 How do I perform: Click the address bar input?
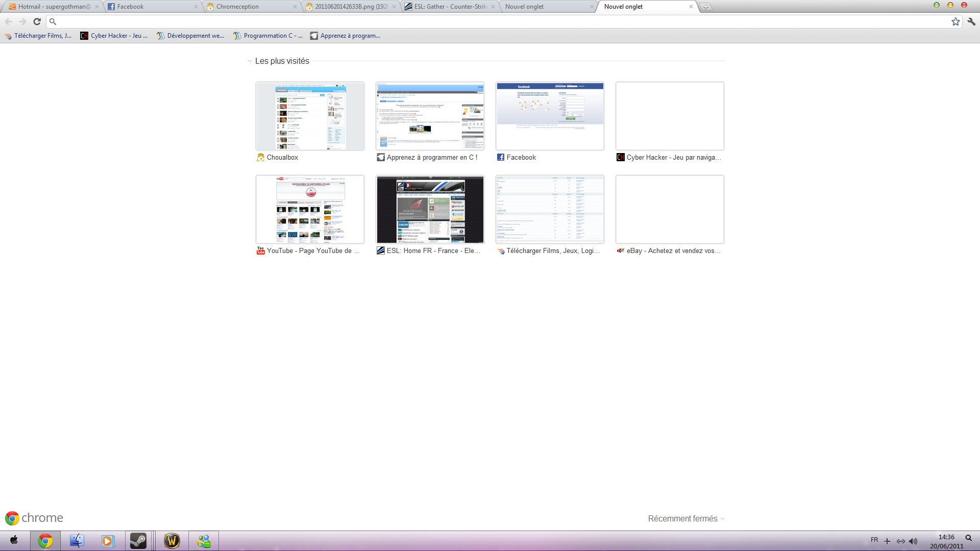pyautogui.click(x=500, y=21)
